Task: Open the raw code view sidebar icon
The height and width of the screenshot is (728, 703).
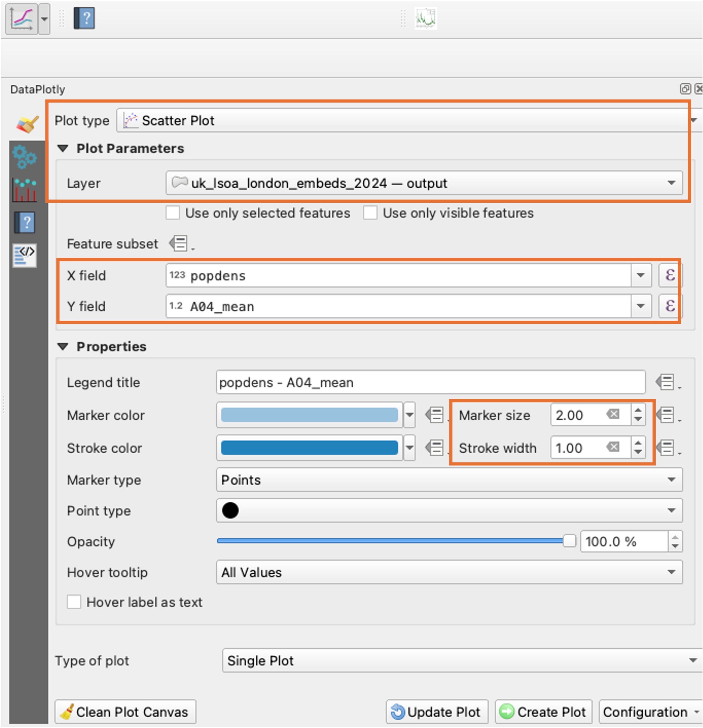Action: tap(25, 255)
